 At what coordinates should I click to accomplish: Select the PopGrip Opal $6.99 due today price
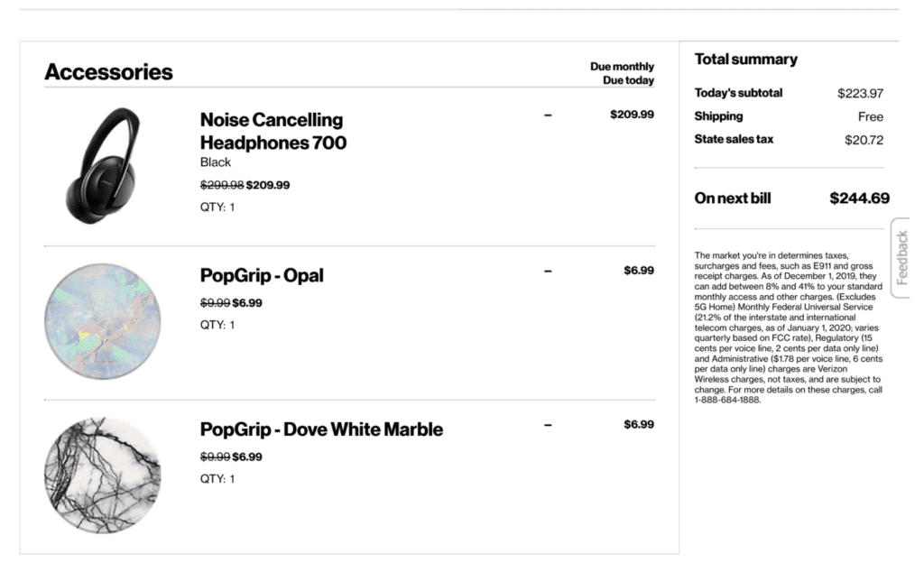coord(639,271)
